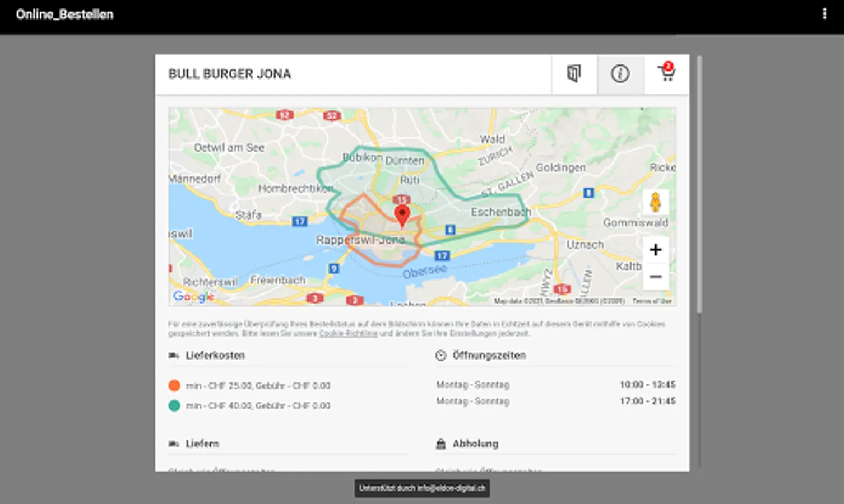Click the red location pin on map

(x=402, y=216)
